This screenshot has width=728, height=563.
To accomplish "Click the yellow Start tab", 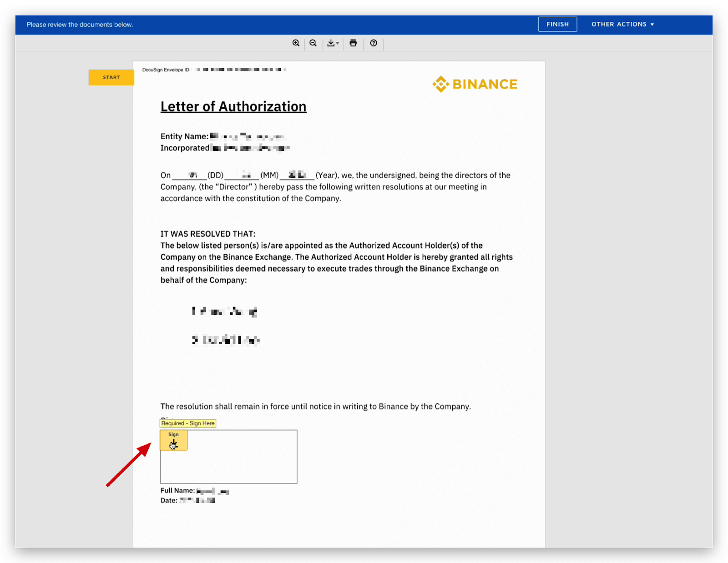I will (x=111, y=77).
